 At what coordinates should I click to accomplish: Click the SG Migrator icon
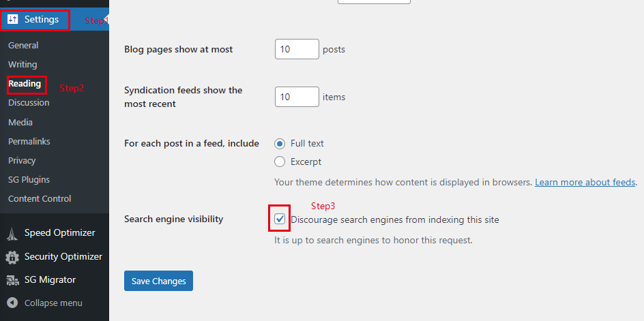(x=12, y=280)
